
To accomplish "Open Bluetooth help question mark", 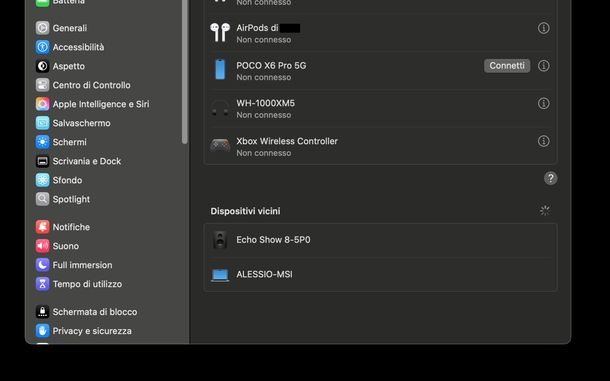I will tap(550, 179).
